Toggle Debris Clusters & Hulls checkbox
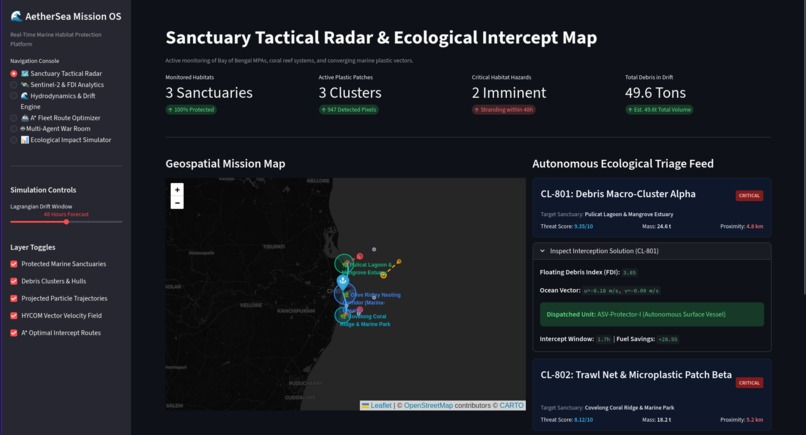This screenshot has height=435, width=806. click(x=14, y=281)
